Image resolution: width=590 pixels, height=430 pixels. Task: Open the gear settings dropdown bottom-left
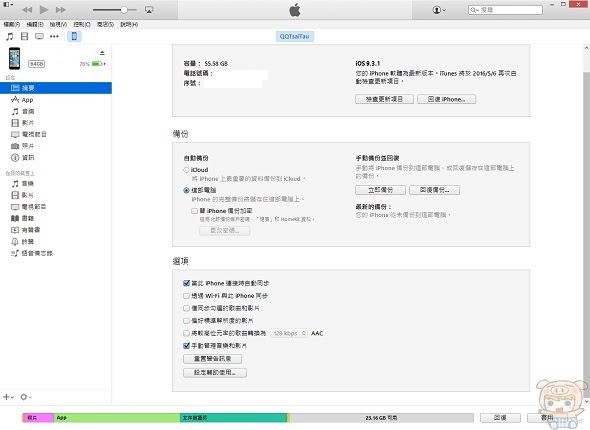pyautogui.click(x=26, y=397)
